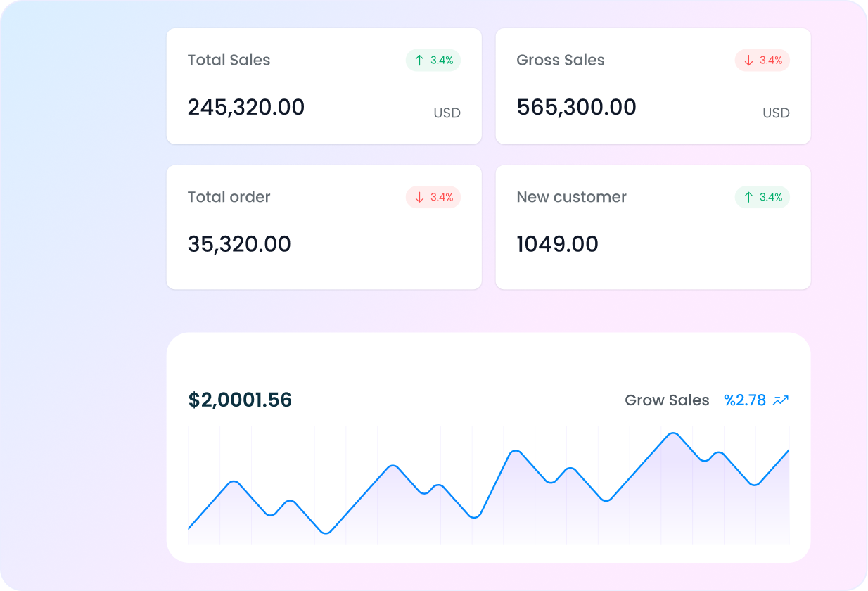Click the Total order card title

click(229, 198)
